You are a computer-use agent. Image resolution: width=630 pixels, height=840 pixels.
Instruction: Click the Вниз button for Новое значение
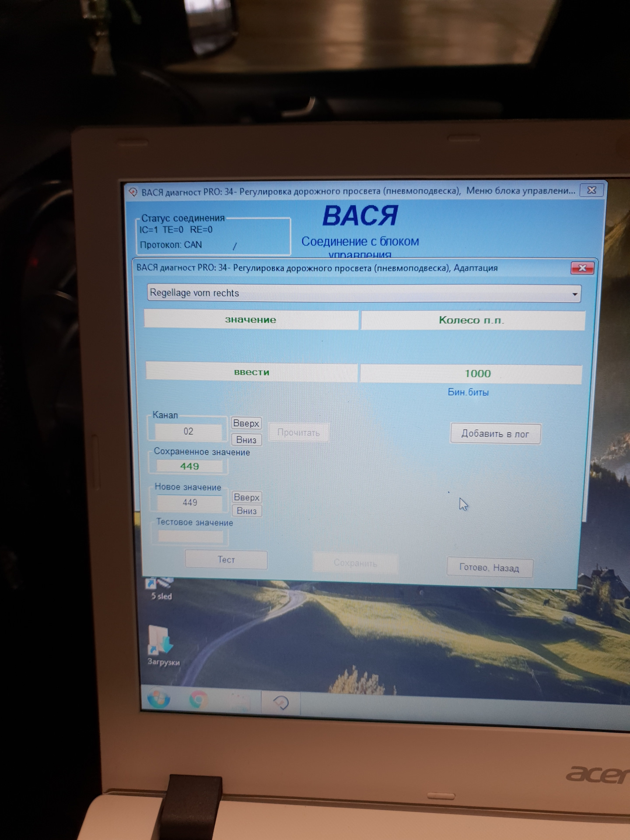pos(247,511)
